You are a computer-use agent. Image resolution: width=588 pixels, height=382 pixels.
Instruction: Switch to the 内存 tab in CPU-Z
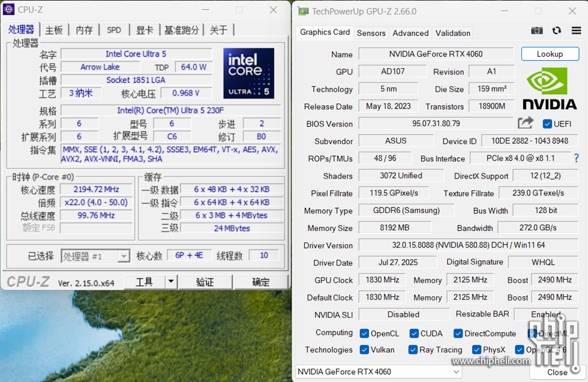tap(84, 30)
